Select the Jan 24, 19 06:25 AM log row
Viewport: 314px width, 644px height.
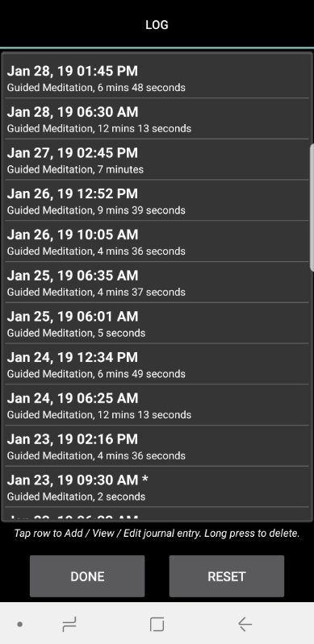(x=157, y=405)
